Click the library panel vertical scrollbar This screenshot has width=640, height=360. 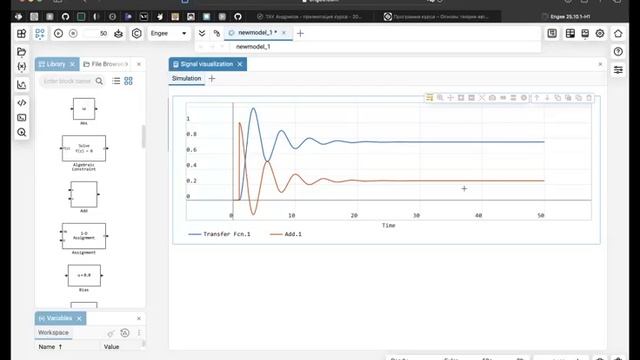pos(143,136)
